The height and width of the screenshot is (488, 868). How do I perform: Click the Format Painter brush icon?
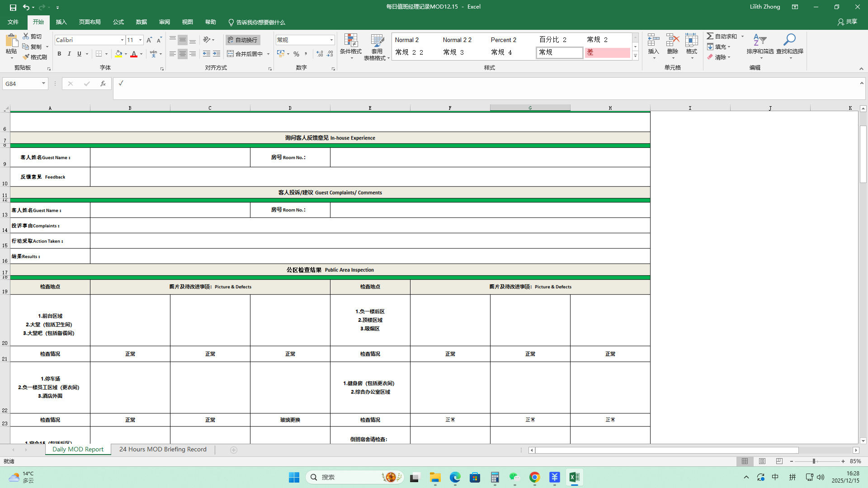pos(27,57)
